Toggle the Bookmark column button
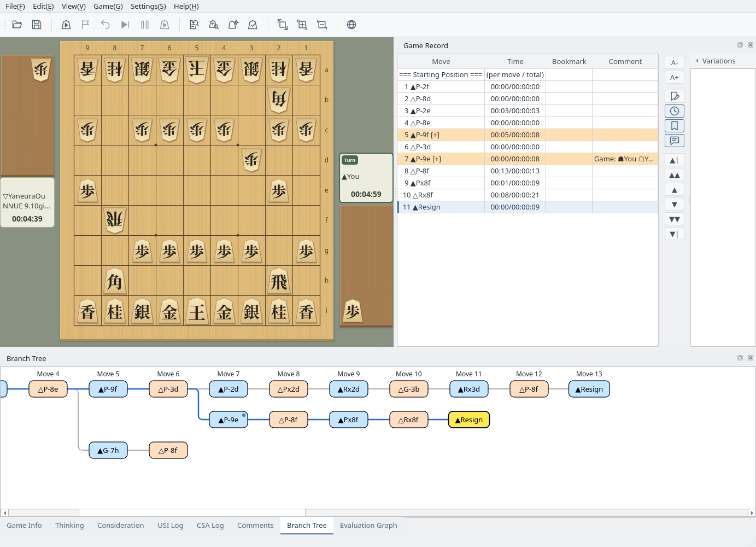Viewport: 756px width, 547px height. (675, 126)
